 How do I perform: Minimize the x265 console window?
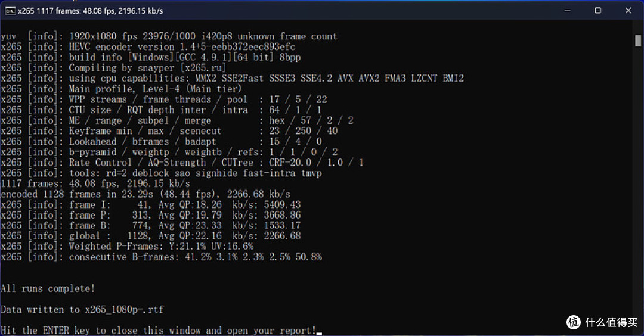[567, 11]
